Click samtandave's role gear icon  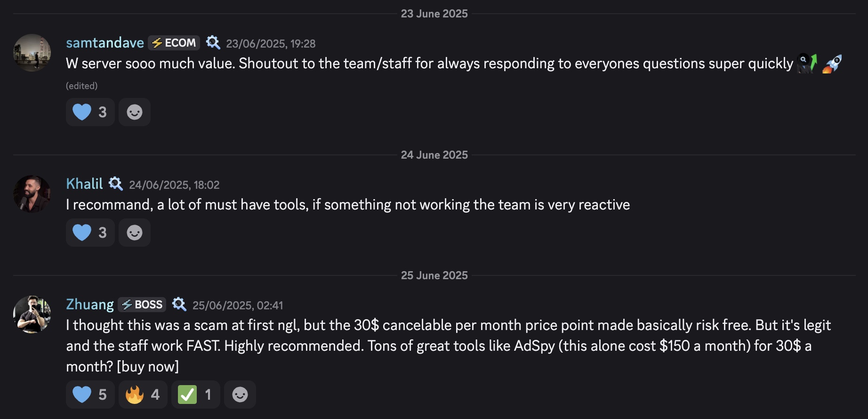[x=213, y=43]
